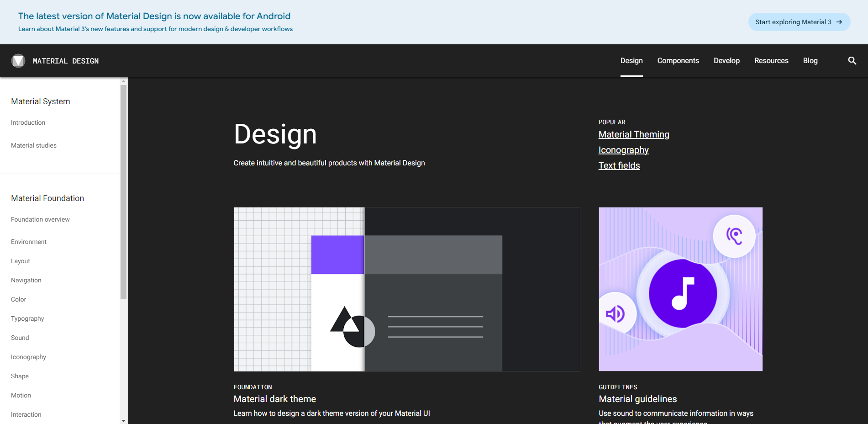Open Typography in the sidebar
The height and width of the screenshot is (424, 868).
click(x=27, y=318)
